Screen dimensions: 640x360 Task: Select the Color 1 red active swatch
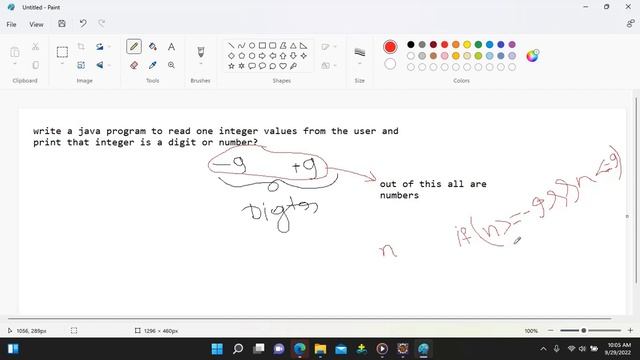click(390, 47)
